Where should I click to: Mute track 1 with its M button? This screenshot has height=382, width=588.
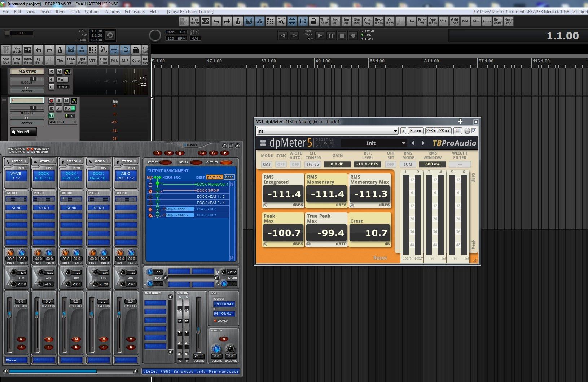66,101
